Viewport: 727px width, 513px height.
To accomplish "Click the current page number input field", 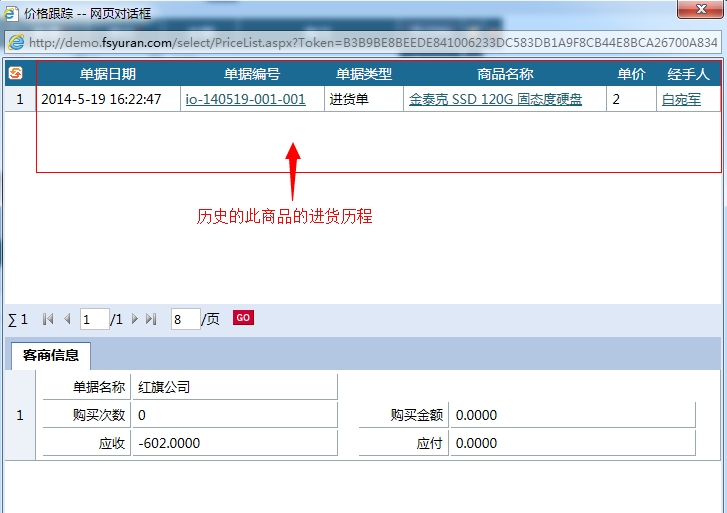I will click(x=94, y=320).
